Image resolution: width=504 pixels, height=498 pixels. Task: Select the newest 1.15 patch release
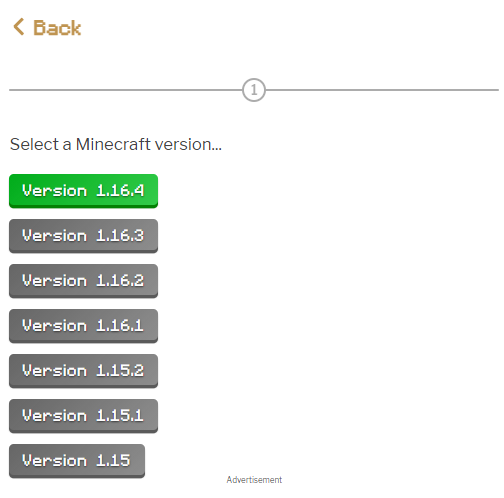(83, 371)
